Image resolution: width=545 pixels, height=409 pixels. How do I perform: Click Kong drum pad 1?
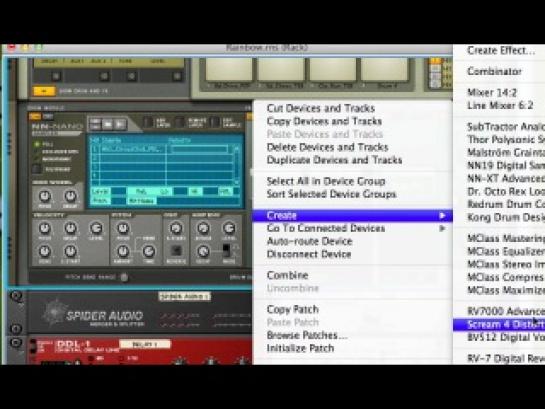tap(229, 69)
